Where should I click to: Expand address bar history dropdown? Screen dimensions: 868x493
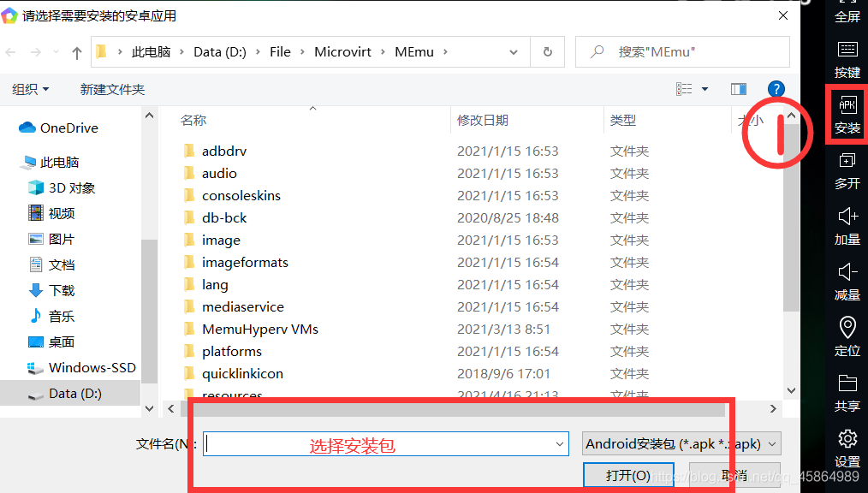click(x=513, y=52)
